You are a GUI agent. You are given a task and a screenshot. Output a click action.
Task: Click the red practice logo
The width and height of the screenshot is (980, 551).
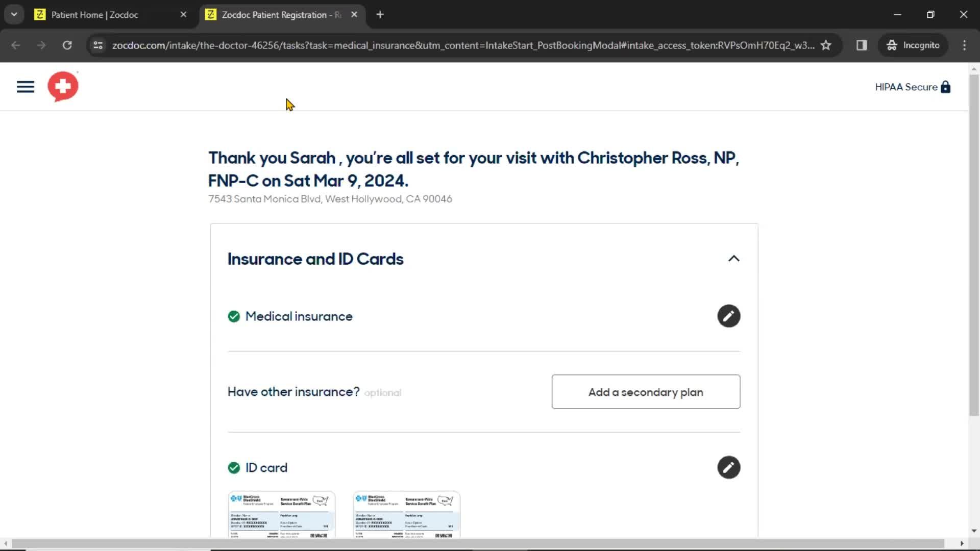63,86
